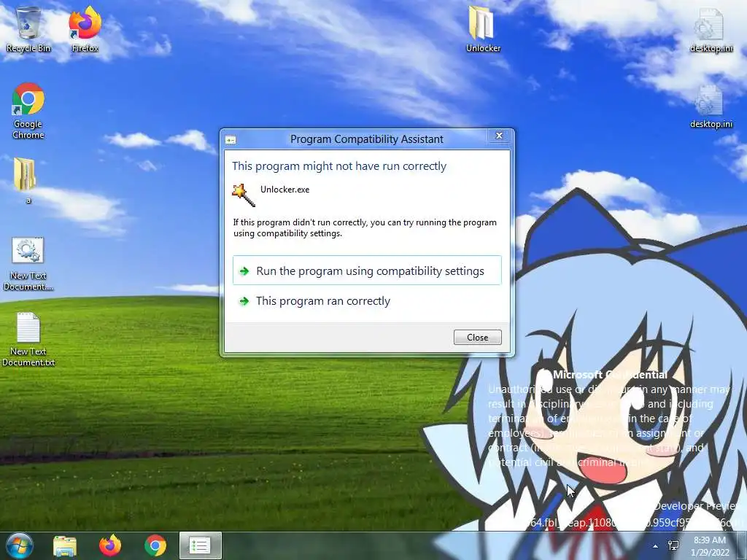Viewport: 747px width, 560px height.
Task: Open the Windows Start orb
Action: click(x=19, y=545)
